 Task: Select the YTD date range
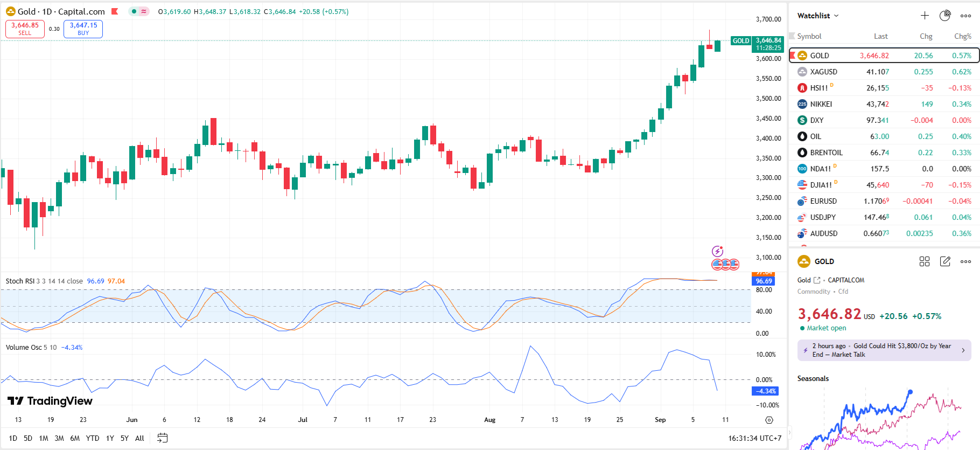tap(93, 438)
